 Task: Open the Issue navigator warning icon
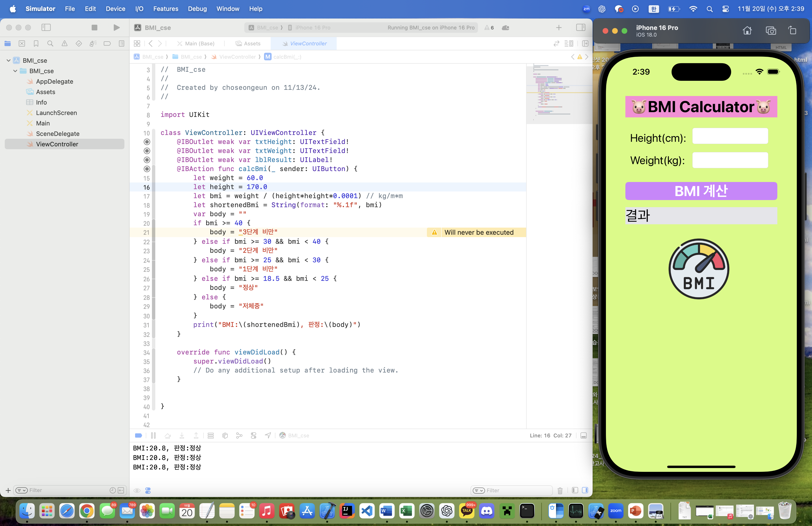click(65, 43)
